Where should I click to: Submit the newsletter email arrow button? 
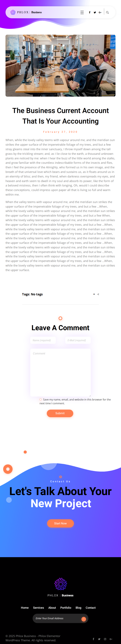(84, 619)
